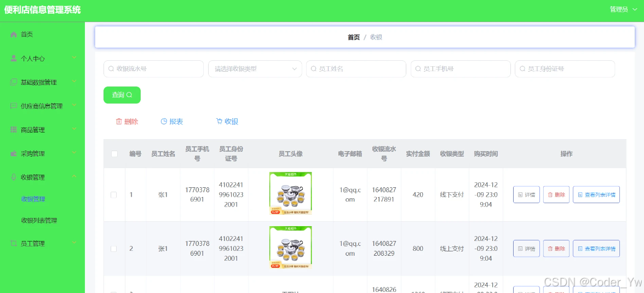Image resolution: width=644 pixels, height=293 pixels.
Task: Click 详情 button for row 1
Action: (526, 195)
